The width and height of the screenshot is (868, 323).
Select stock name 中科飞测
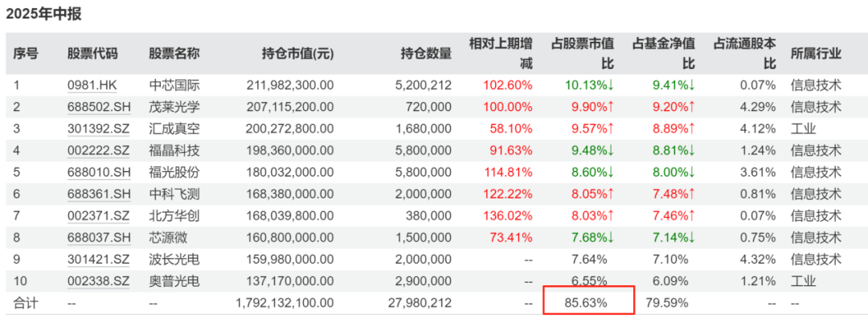point(174,194)
